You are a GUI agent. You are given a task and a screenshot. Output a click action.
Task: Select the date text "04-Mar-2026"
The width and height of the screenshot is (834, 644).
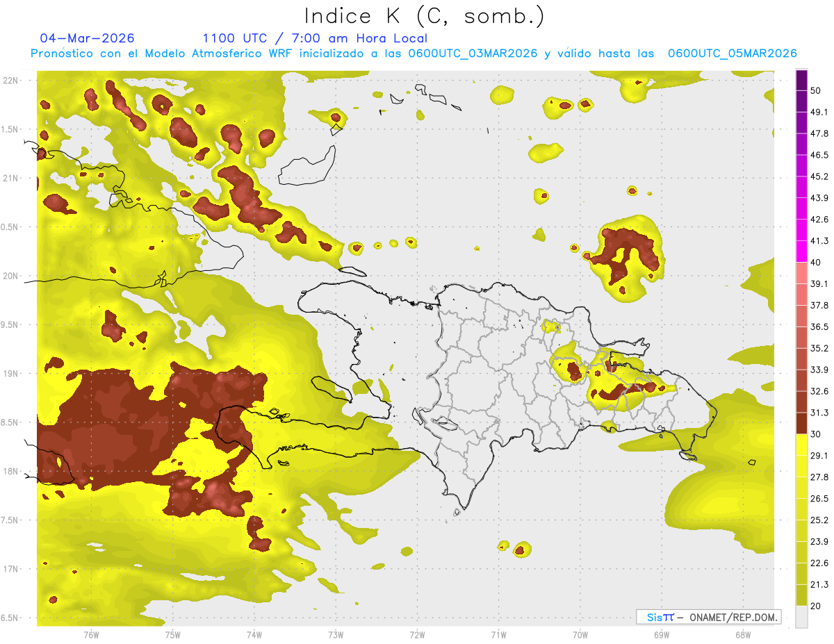pos(88,38)
